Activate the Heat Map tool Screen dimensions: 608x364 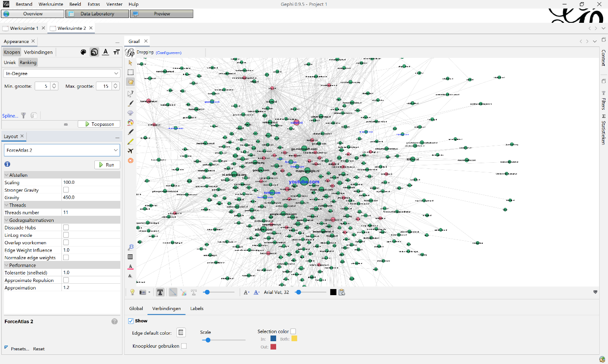tap(130, 161)
